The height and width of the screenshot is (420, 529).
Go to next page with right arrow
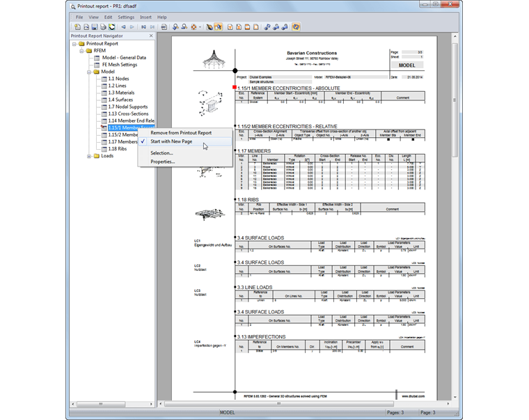click(132, 27)
